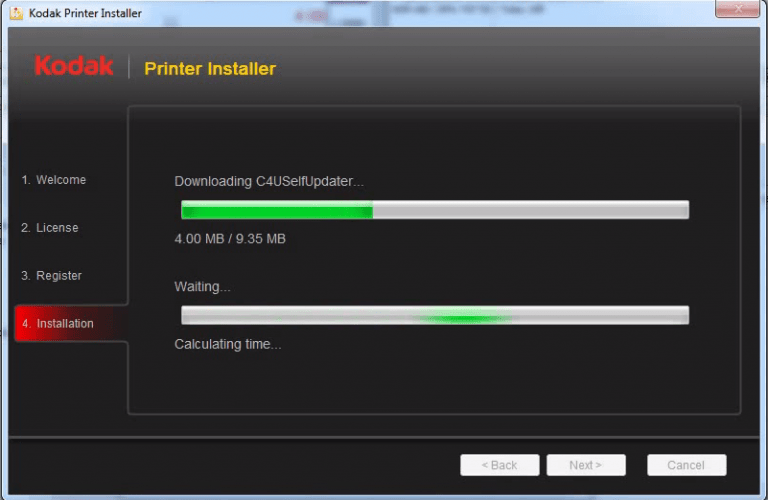Click the '4.00 MB / 9.35 MB' text

(230, 239)
